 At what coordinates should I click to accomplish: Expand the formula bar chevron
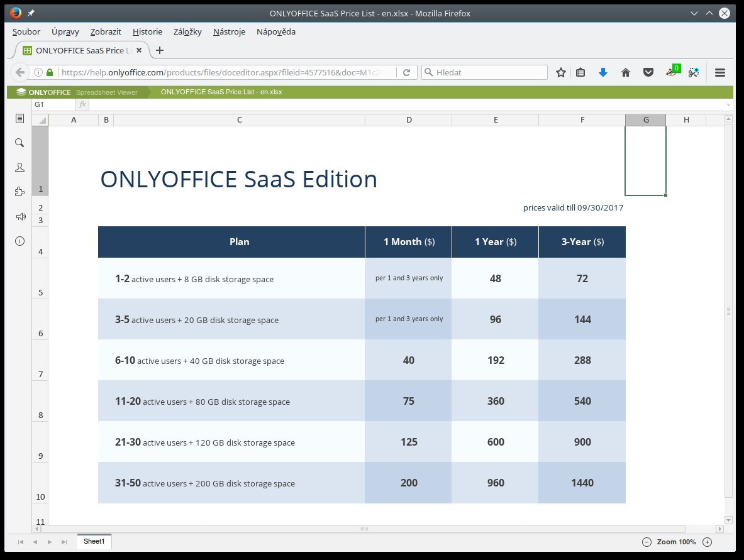[x=728, y=104]
